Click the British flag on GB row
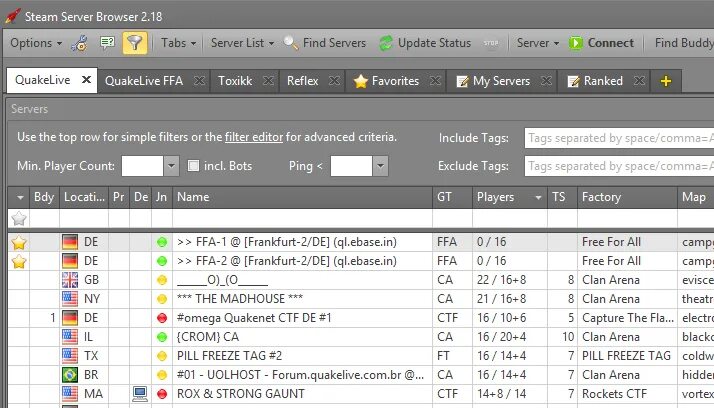The image size is (714, 408). click(70, 280)
